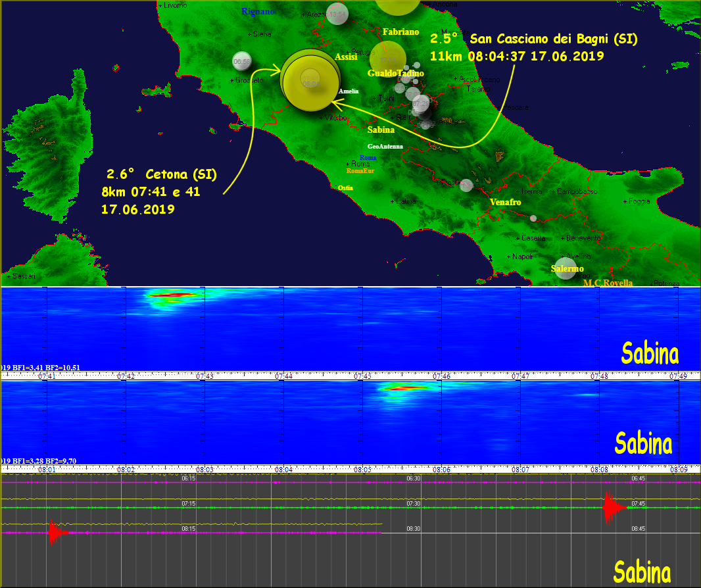Select the Campobasso city label
The width and height of the screenshot is (701, 588).
(575, 191)
